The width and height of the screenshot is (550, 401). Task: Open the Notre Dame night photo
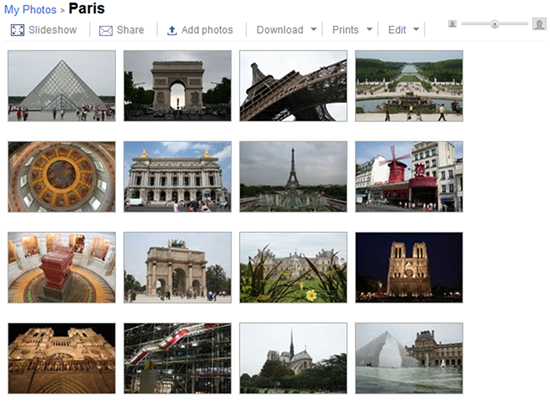coord(409,268)
